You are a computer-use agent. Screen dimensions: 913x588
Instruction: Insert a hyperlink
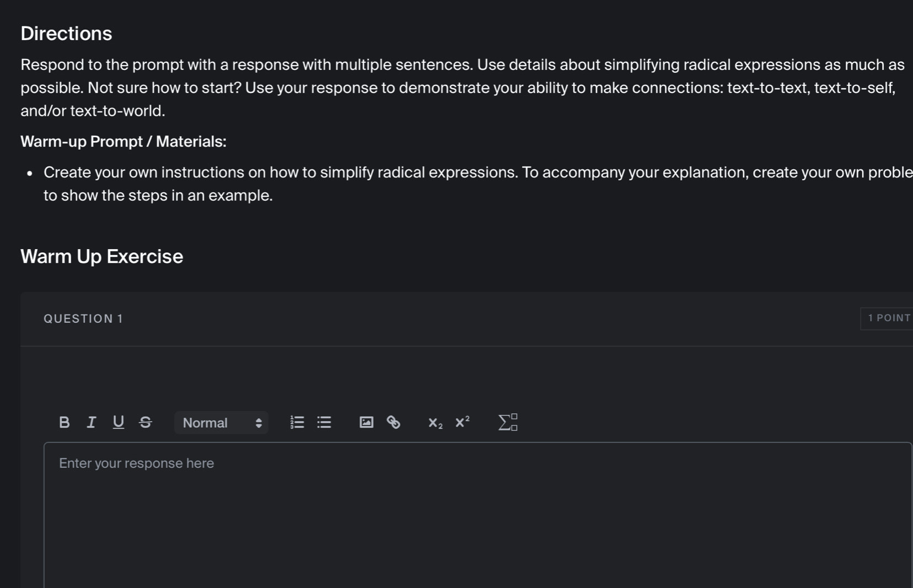pyautogui.click(x=394, y=423)
